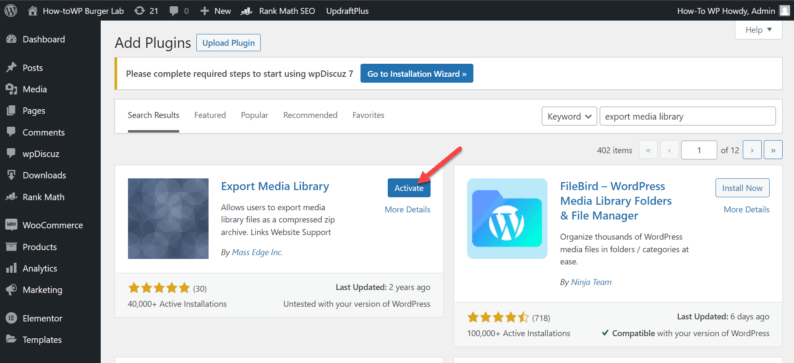Switch to the Search Results tab
The height and width of the screenshot is (363, 794).
pos(153,115)
